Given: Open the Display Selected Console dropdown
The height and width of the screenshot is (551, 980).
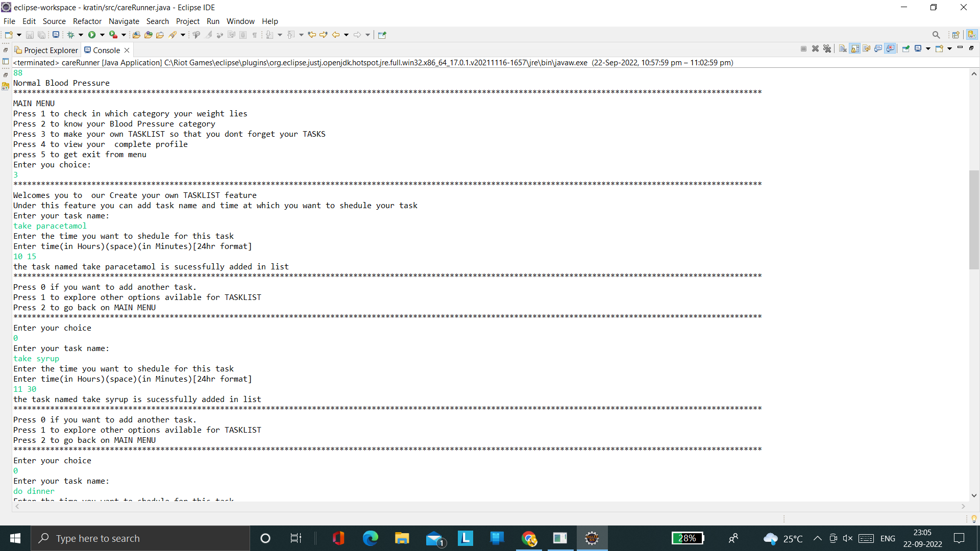Looking at the screenshot, I should click(928, 48).
